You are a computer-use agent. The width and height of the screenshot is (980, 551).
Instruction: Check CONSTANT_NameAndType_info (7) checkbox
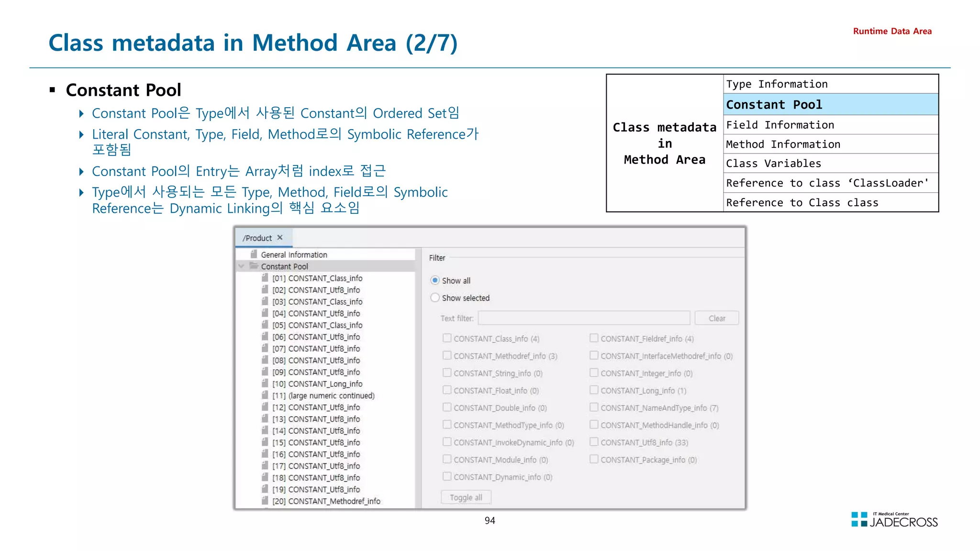coord(594,407)
